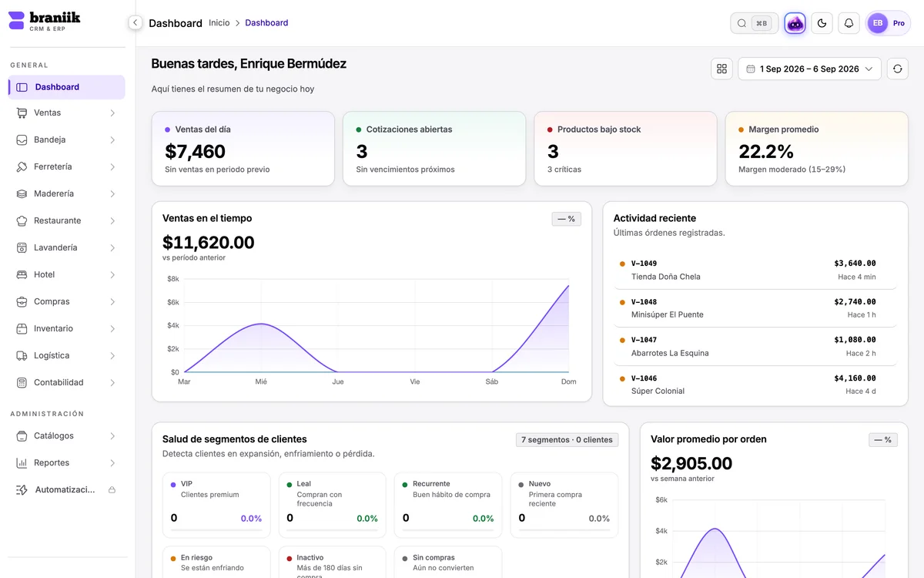The width and height of the screenshot is (924, 578).
Task: Click the Hotel bed icon
Action: click(x=22, y=274)
